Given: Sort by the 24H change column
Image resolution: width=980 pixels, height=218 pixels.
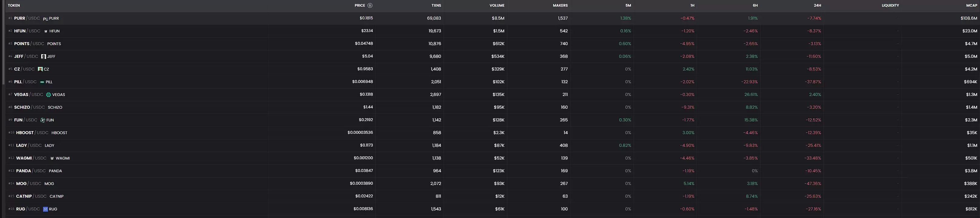Looking at the screenshot, I should [x=817, y=6].
